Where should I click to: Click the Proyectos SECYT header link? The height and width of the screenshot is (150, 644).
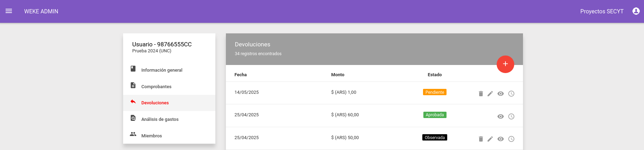602,11
